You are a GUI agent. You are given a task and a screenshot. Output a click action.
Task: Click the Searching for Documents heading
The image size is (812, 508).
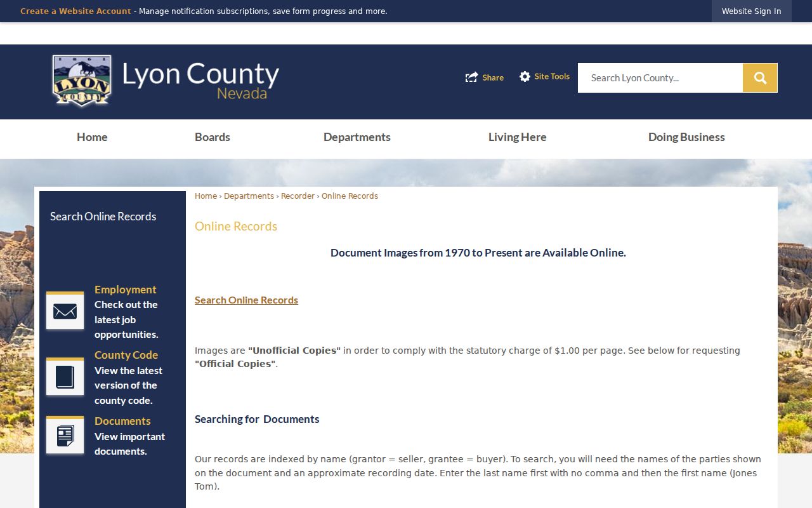(x=257, y=419)
